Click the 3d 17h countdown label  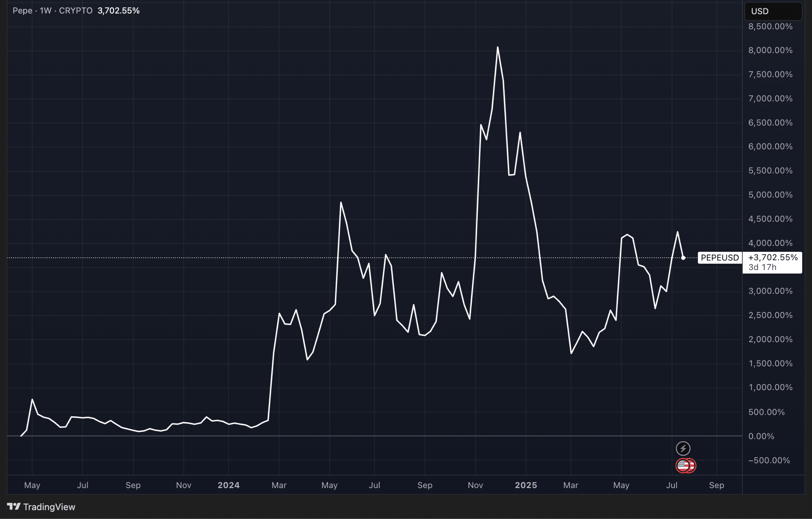[762, 267]
